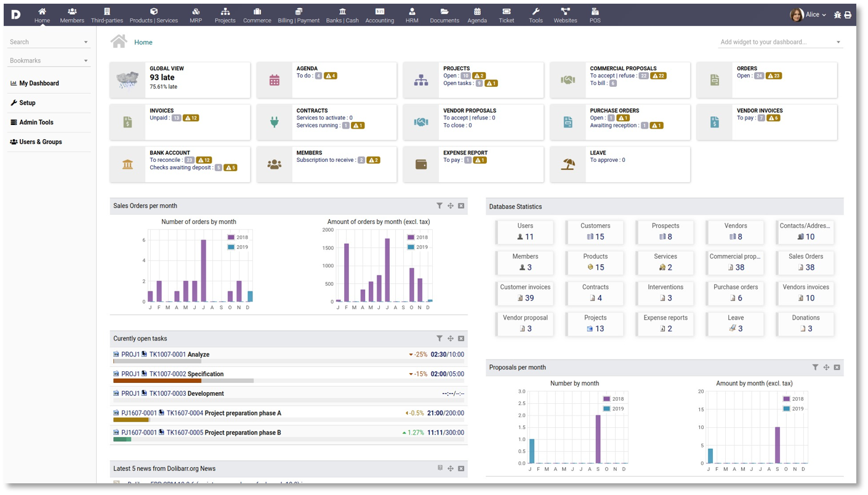This screenshot has height=495, width=868.
Task: Click the printer icon in the top bar
Action: point(848,15)
